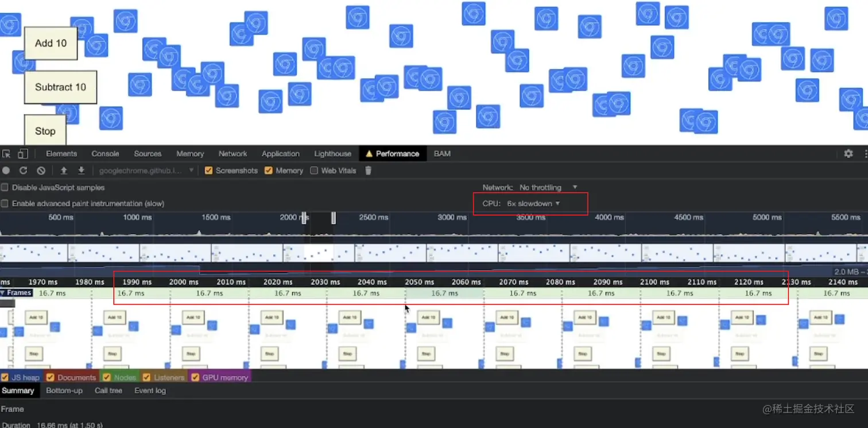Click the Network: throttling label

pos(498,188)
